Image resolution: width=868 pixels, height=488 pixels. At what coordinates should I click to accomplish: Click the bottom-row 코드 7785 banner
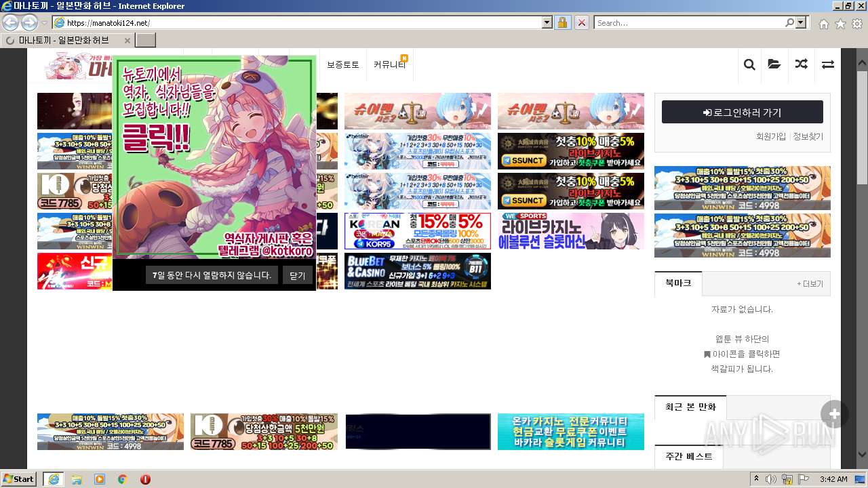point(264,432)
